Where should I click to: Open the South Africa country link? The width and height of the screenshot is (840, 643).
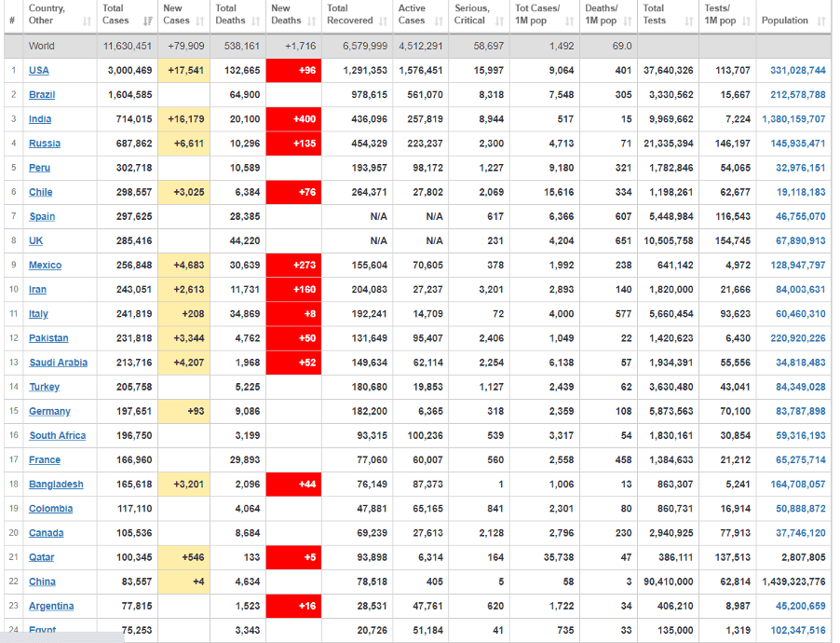pos(58,435)
